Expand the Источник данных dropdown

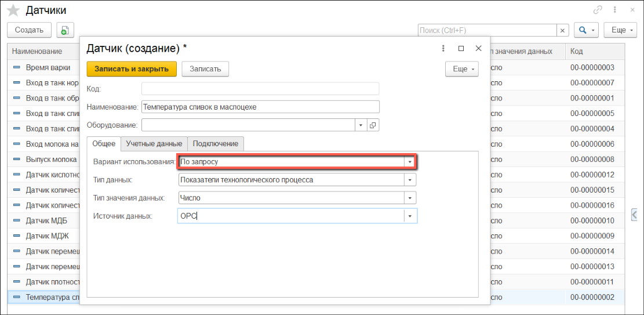click(410, 216)
